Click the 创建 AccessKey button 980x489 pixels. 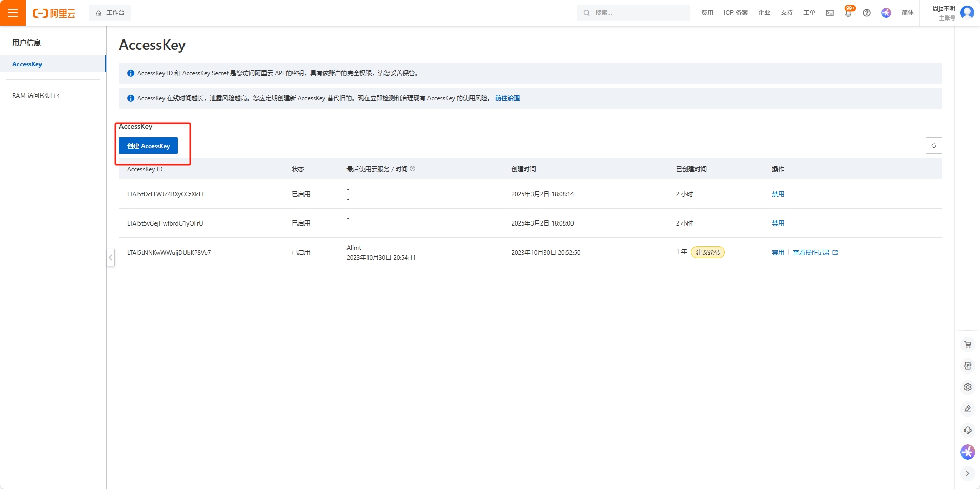(x=148, y=146)
